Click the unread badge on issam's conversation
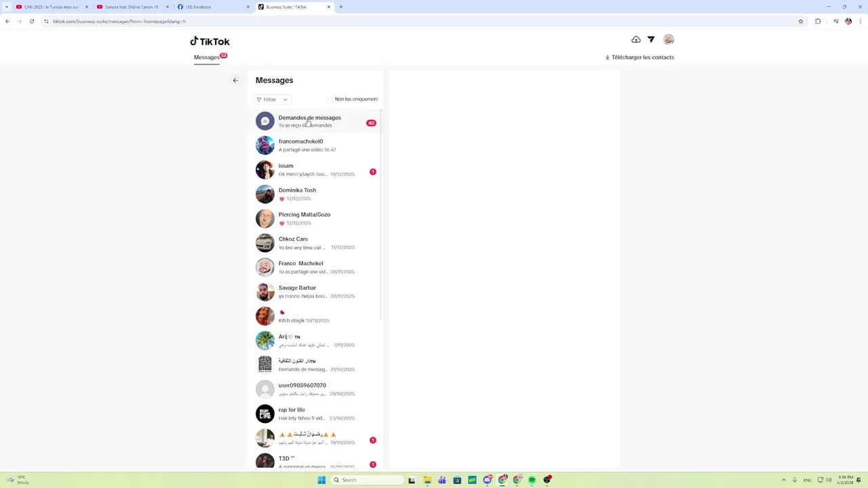Image resolution: width=868 pixels, height=488 pixels. tap(372, 172)
